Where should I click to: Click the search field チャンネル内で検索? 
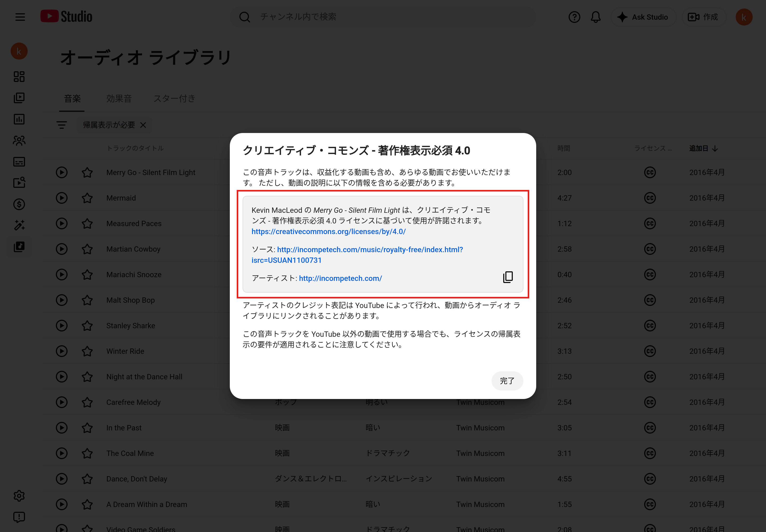click(383, 17)
